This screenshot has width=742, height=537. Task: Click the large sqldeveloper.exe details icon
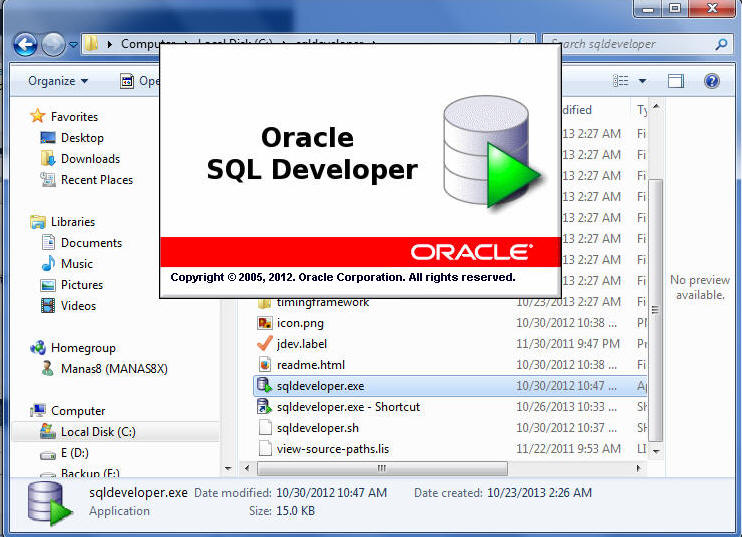tap(49, 503)
